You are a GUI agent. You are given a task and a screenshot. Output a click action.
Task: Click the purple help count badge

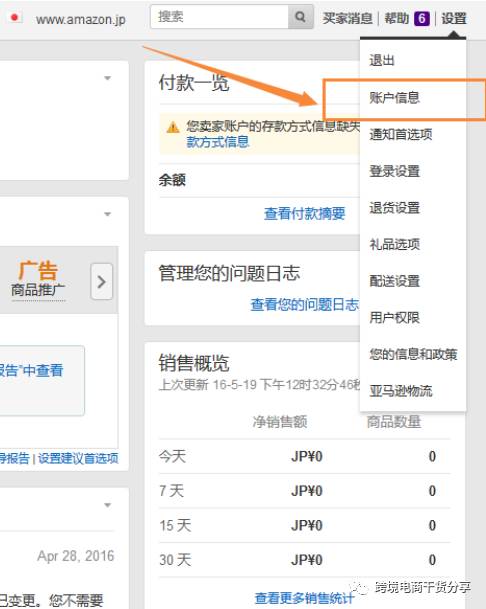pos(422,18)
